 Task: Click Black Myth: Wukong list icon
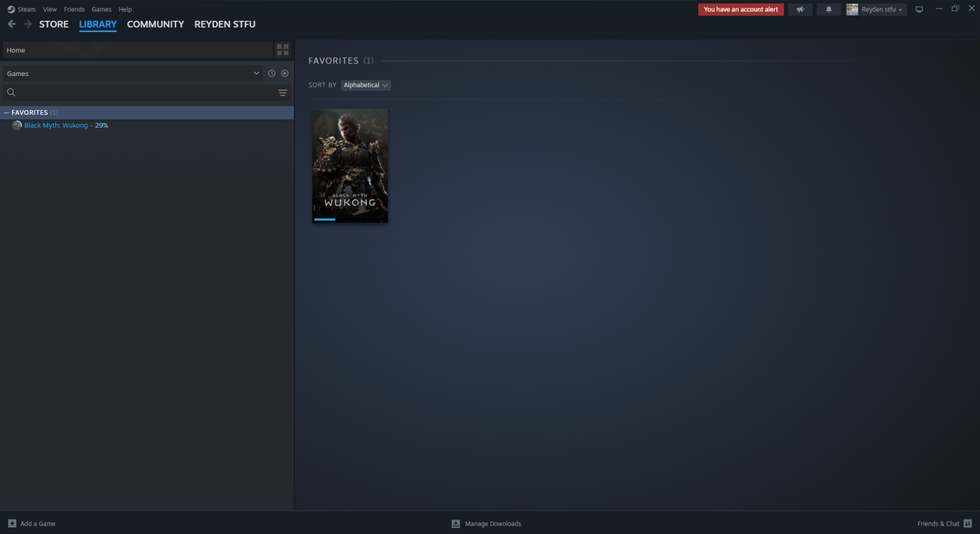click(17, 125)
